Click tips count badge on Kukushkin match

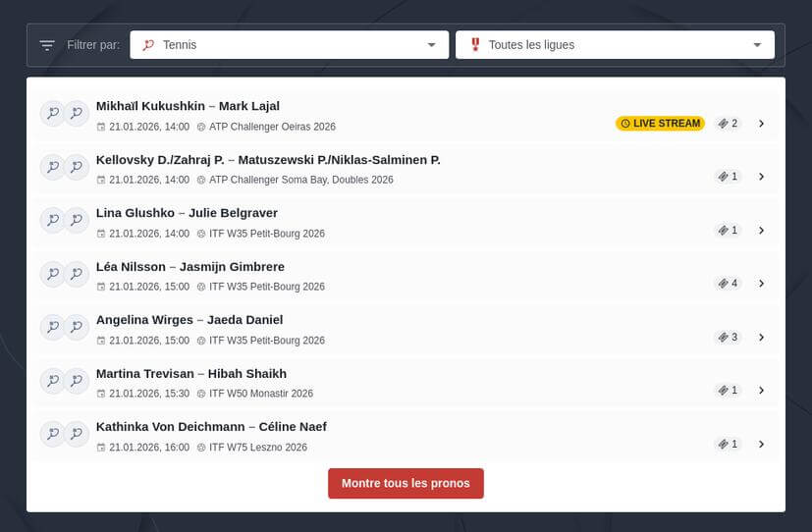(x=728, y=124)
